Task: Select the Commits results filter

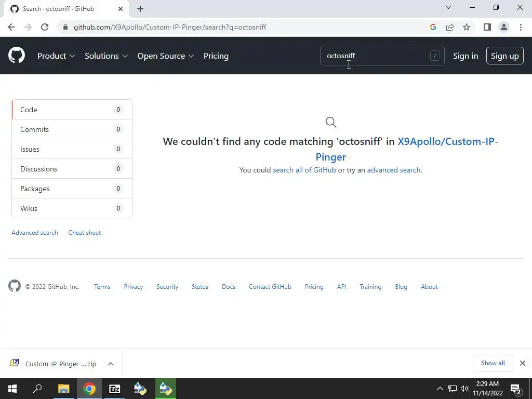Action: (72, 129)
